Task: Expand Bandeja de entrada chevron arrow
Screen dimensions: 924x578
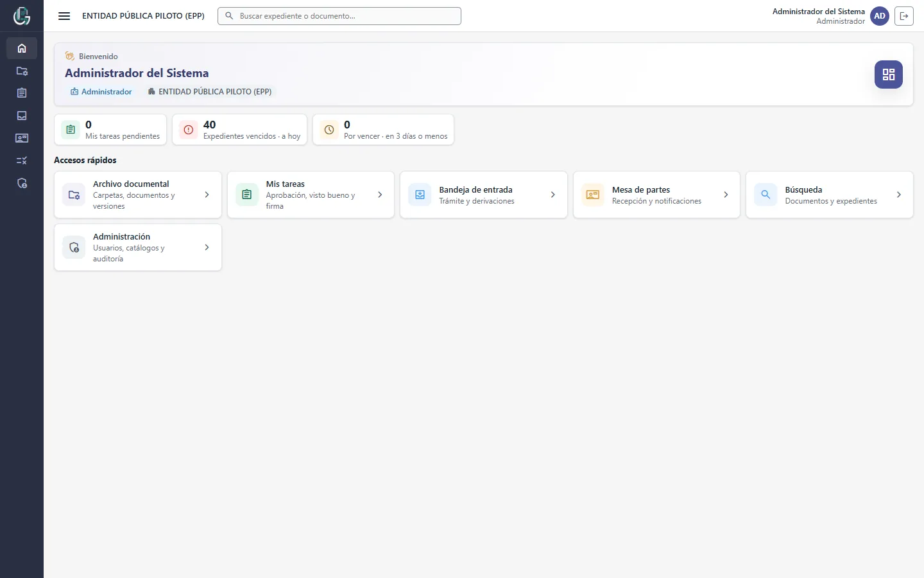Action: click(553, 195)
